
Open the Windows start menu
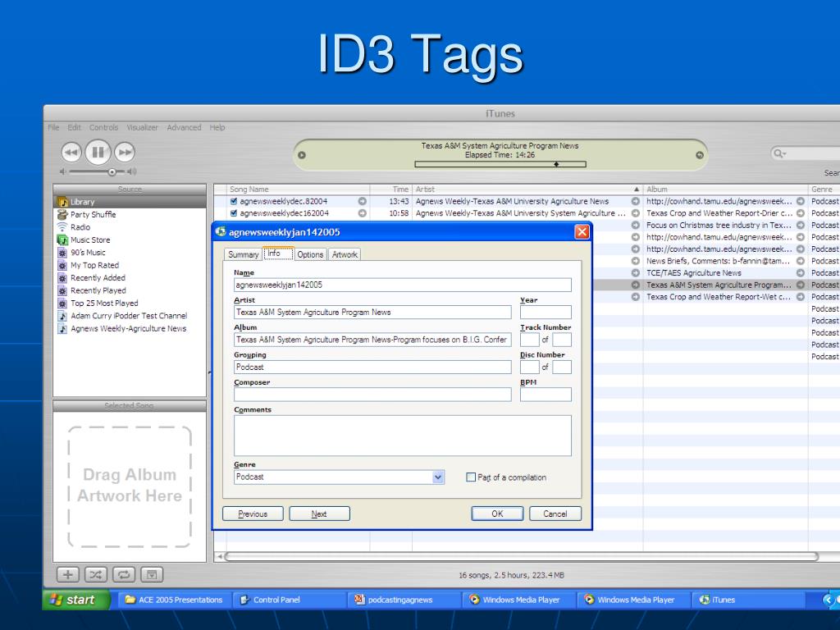point(76,600)
